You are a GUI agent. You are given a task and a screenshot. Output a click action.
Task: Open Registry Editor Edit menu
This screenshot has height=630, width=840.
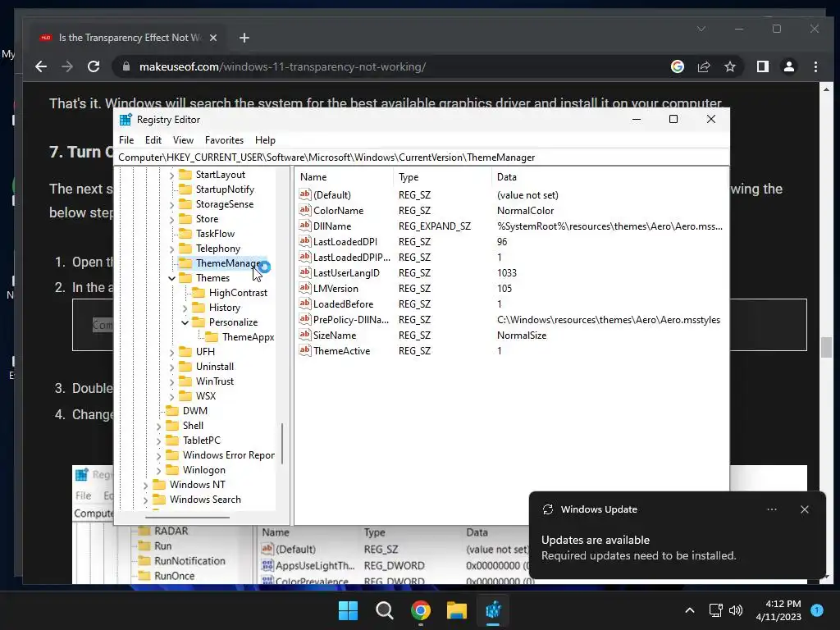(153, 139)
